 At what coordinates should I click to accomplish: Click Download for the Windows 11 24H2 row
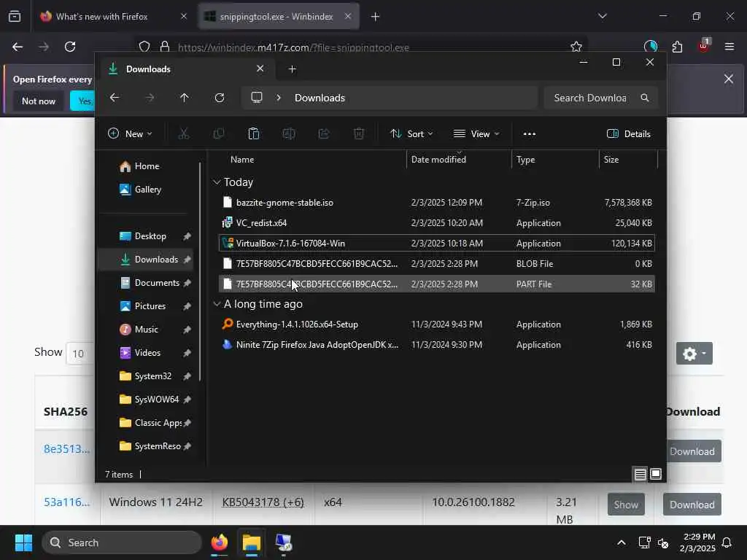point(692,505)
